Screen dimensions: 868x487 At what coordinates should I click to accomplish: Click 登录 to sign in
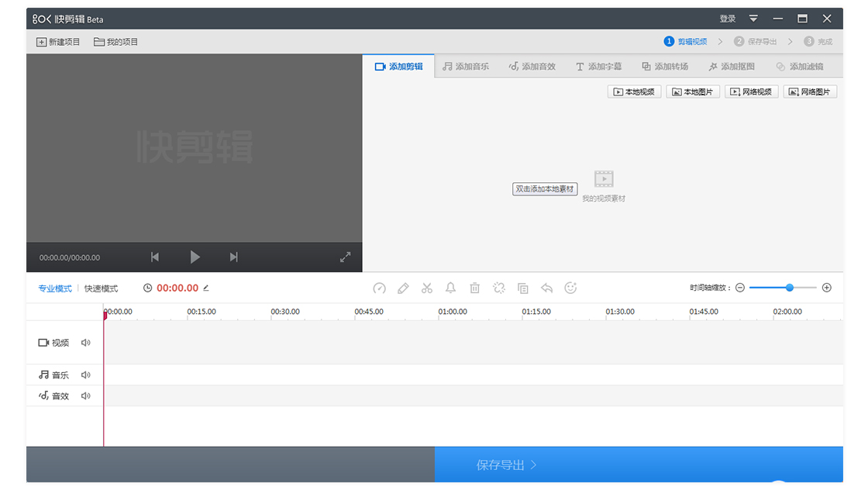[x=728, y=19]
